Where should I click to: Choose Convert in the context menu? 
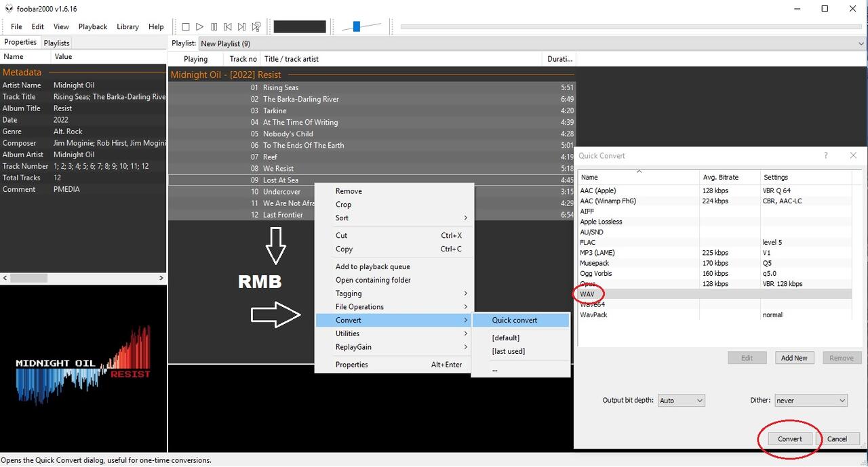[393, 320]
